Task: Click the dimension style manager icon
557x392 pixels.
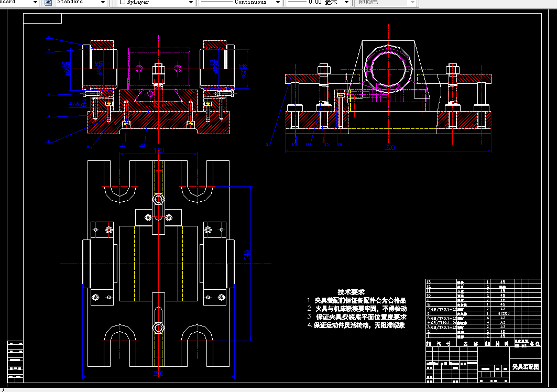Action: 48,3
